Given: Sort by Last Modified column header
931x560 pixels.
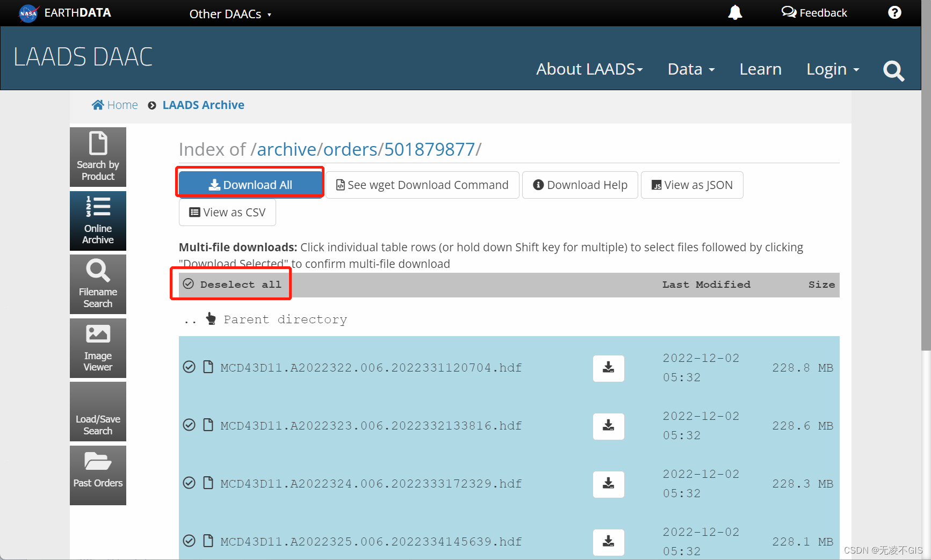Looking at the screenshot, I should click(706, 285).
